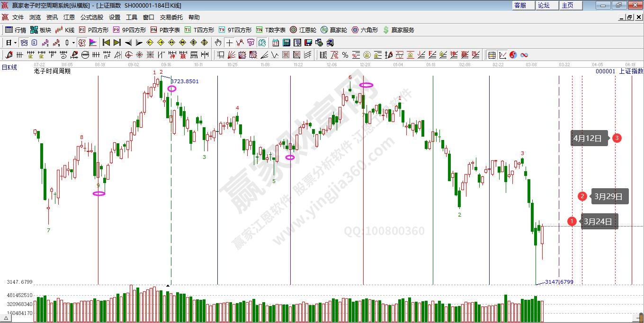Click the 论坛 forum button
644x323 pixels.
click(544, 5)
